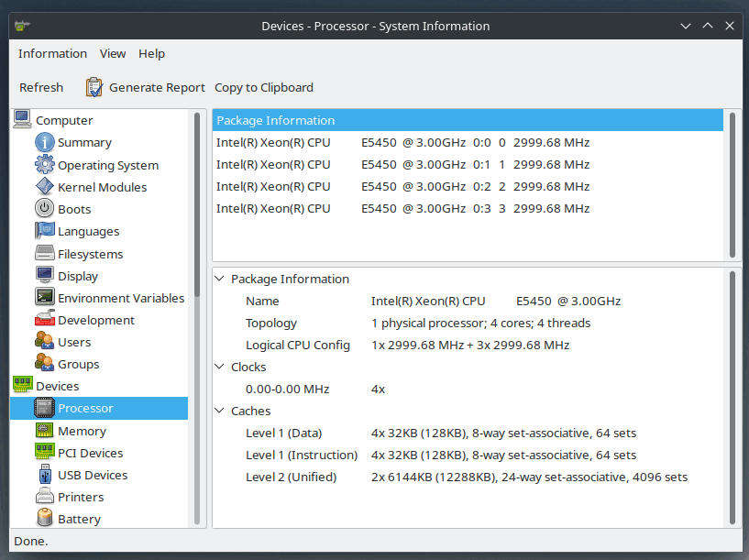749x560 pixels.
Task: Collapse the Caches section
Action: coord(219,411)
